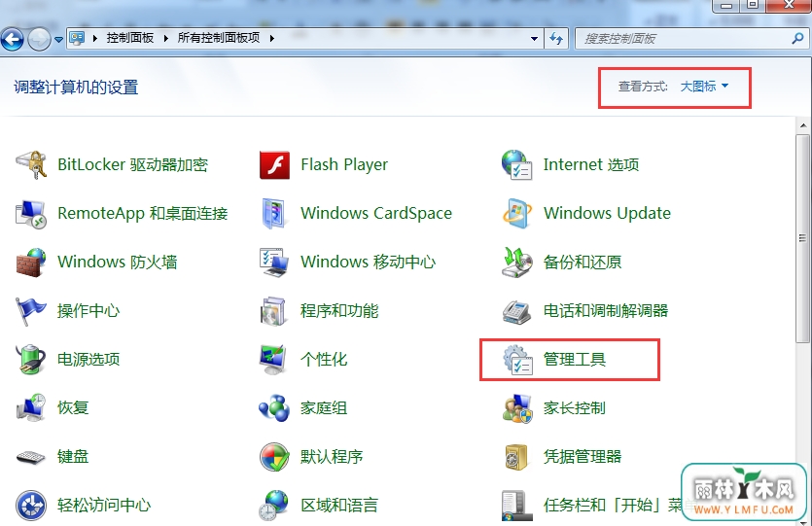Click the RemoteApp 和桌面连接 icon

click(x=31, y=213)
